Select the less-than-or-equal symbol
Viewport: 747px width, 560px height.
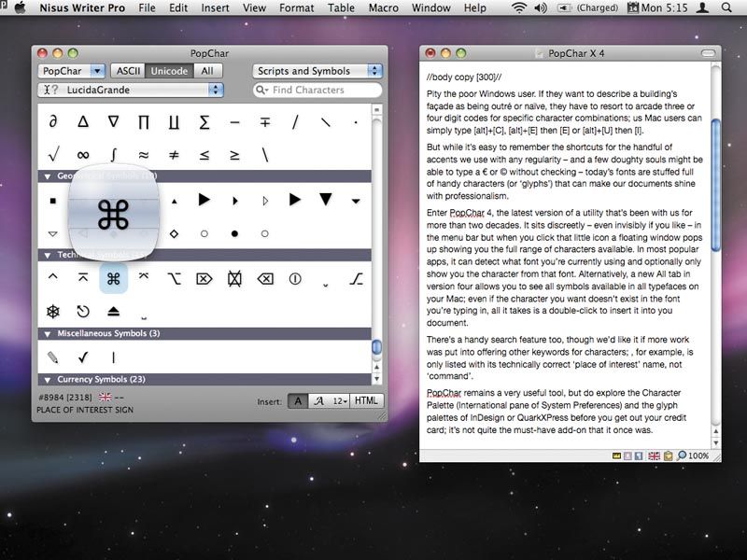pos(204,155)
